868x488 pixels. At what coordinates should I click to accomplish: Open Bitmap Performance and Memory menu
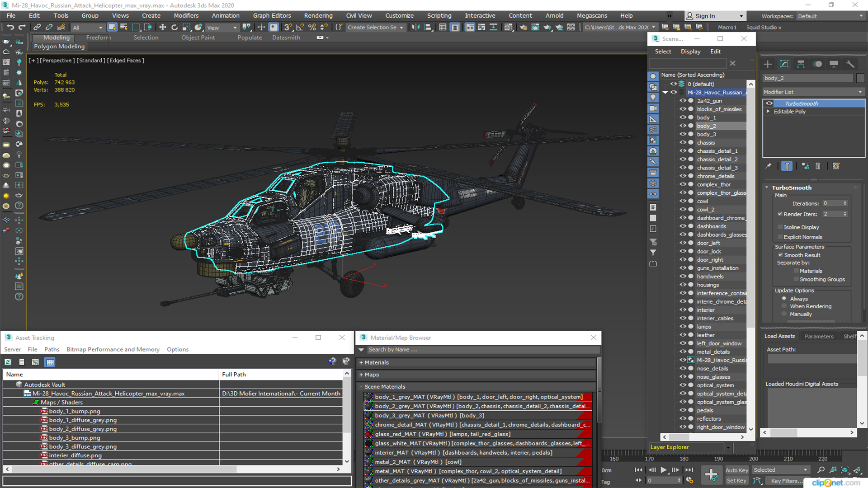pos(113,349)
